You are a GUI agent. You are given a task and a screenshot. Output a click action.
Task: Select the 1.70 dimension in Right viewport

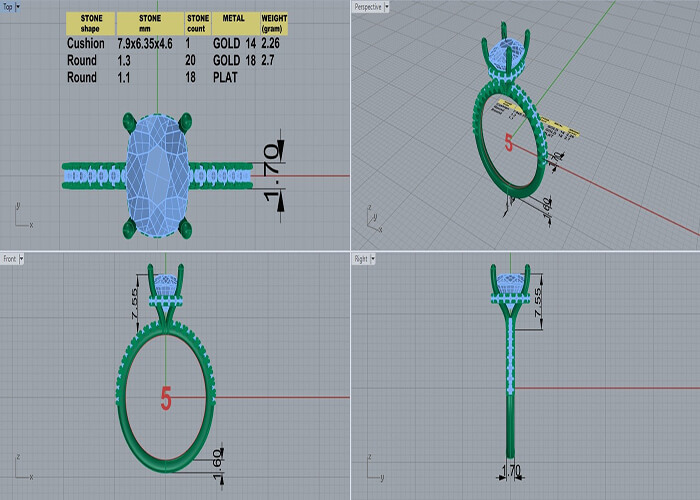tap(512, 470)
